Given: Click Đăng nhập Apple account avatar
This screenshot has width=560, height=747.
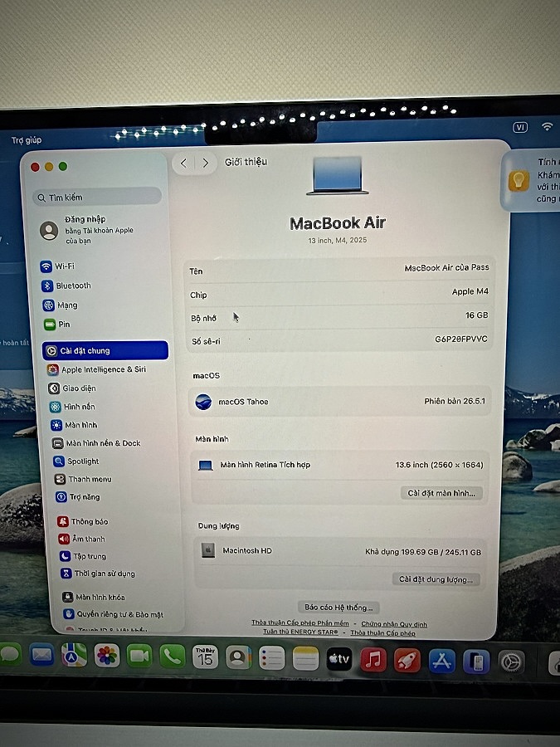Looking at the screenshot, I should pyautogui.click(x=49, y=231).
